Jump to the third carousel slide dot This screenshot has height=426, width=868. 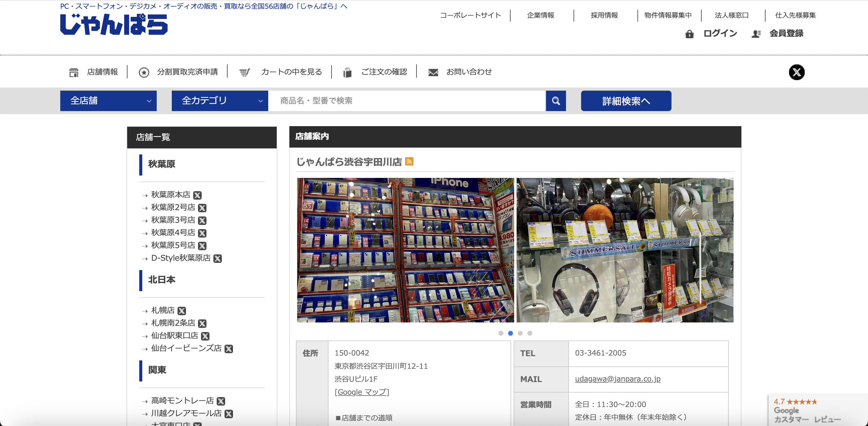click(520, 333)
